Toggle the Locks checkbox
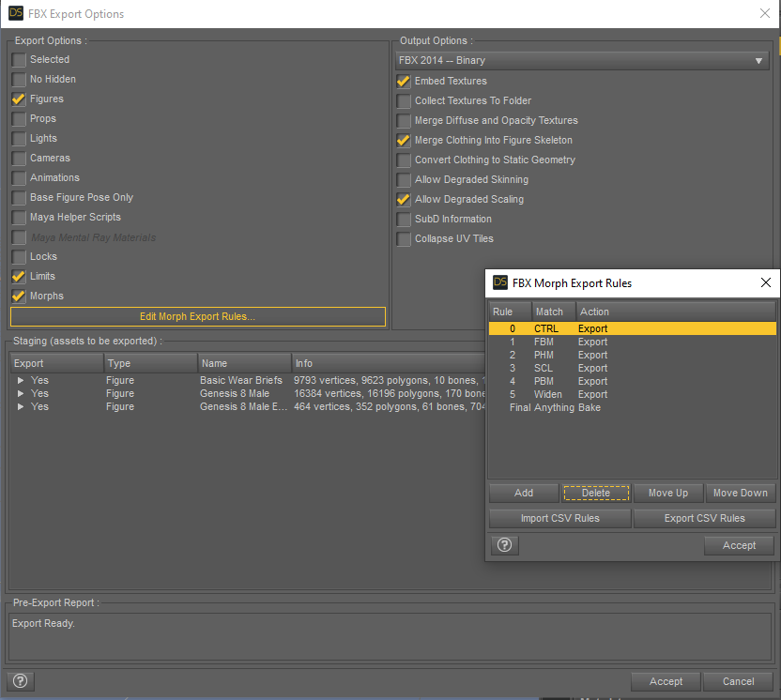781x700 pixels. tap(19, 257)
